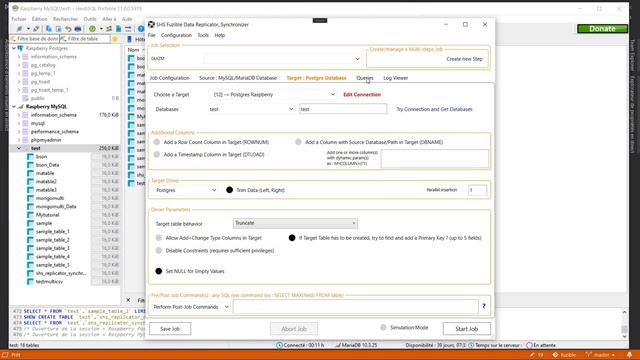Enable Add Column with Source Database/Path
This screenshot has height=360, width=640.
[298, 142]
